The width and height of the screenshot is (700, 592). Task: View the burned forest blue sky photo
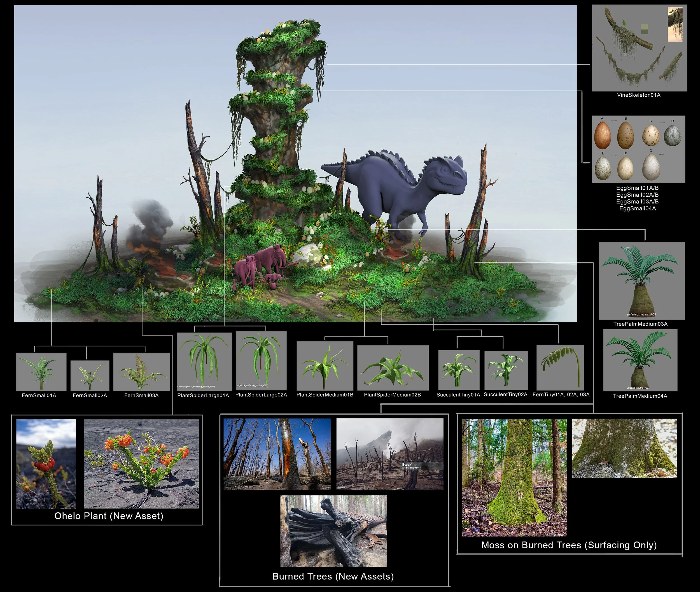[277, 454]
